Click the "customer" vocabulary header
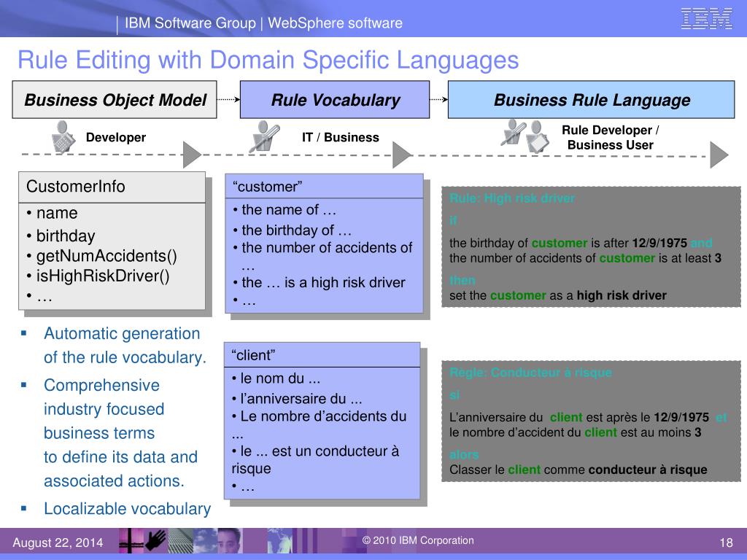Image resolution: width=747 pixels, height=560 pixels. 324,187
